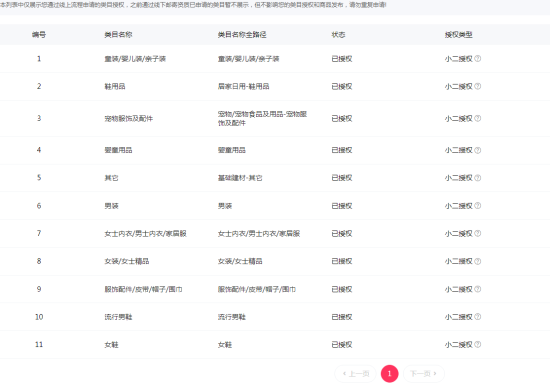Click 婴童用品 in the full path column
The image size is (550, 390).
pyautogui.click(x=232, y=150)
